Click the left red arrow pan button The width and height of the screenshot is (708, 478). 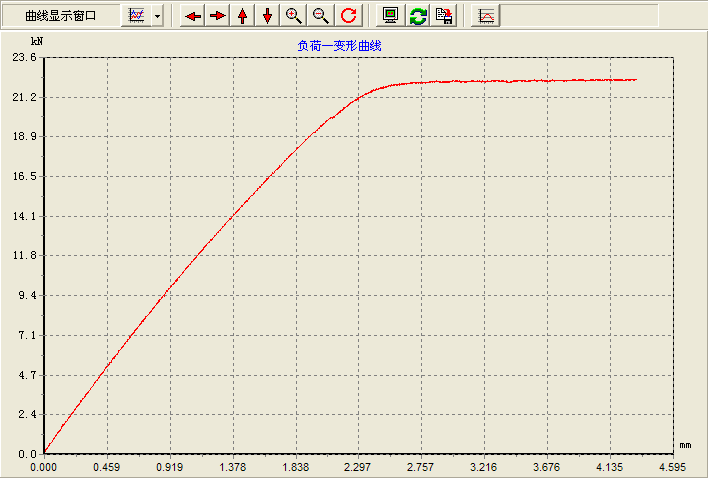pyautogui.click(x=193, y=16)
